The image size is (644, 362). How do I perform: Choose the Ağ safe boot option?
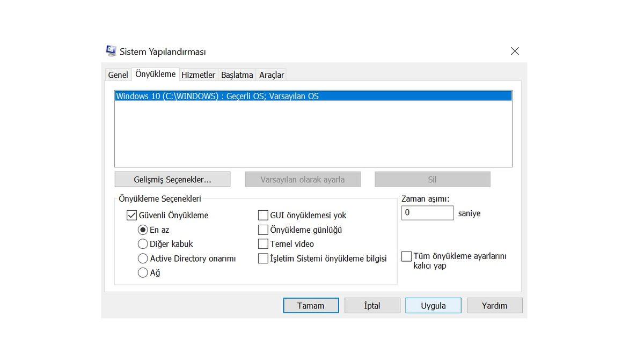tap(143, 272)
